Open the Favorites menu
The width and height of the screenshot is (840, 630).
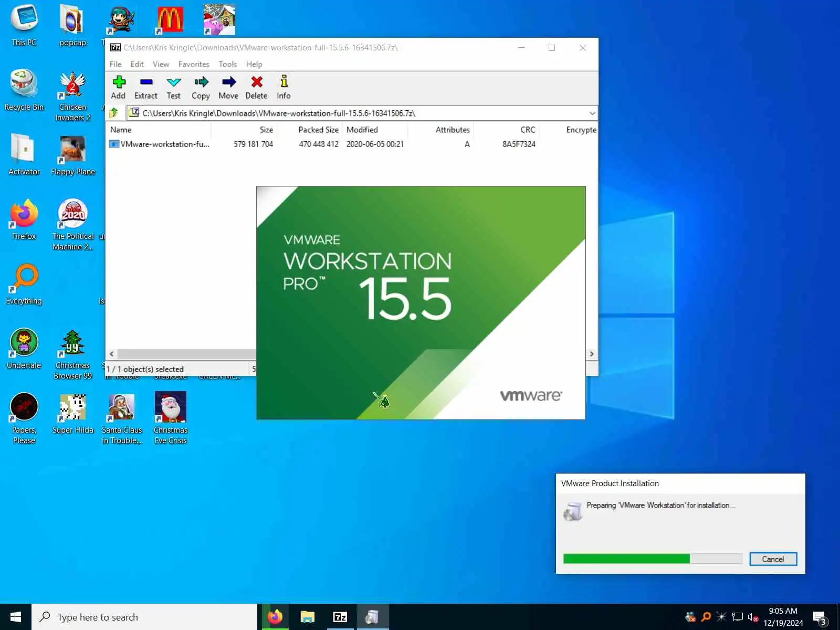(x=194, y=64)
